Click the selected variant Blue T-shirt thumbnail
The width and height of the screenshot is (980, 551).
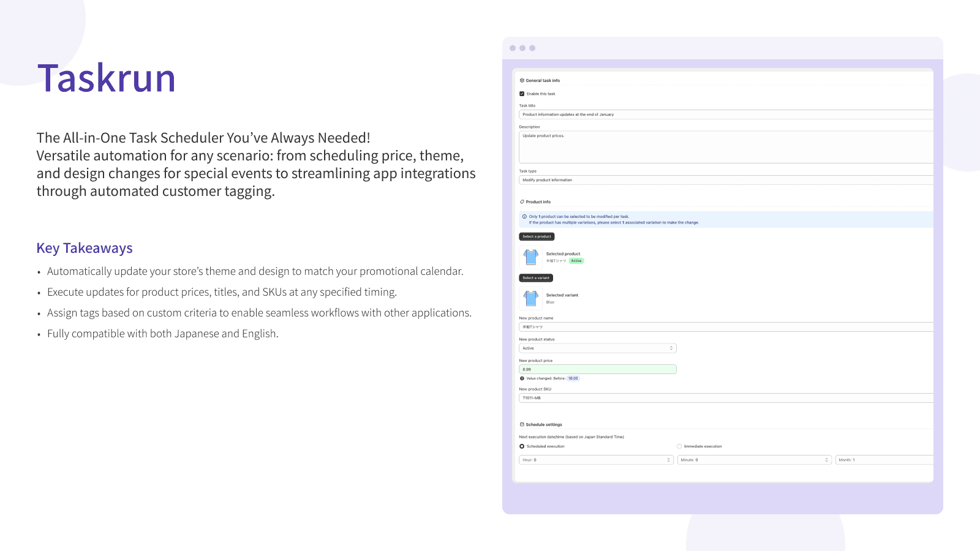(x=531, y=299)
